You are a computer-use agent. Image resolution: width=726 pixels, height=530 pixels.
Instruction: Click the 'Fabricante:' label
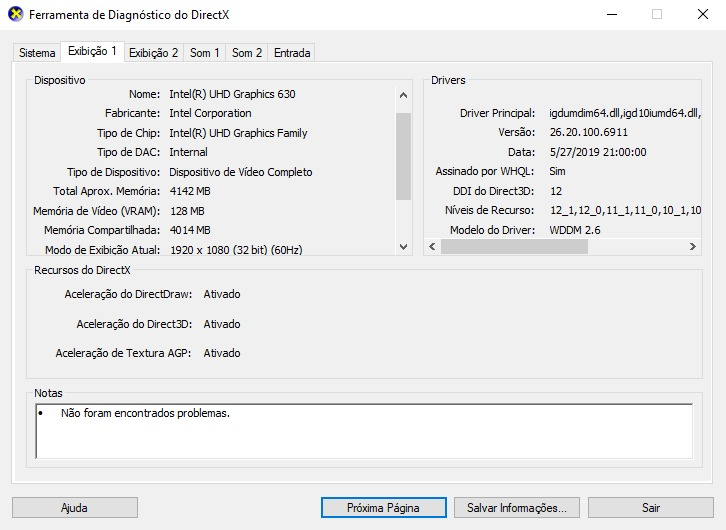pos(132,113)
